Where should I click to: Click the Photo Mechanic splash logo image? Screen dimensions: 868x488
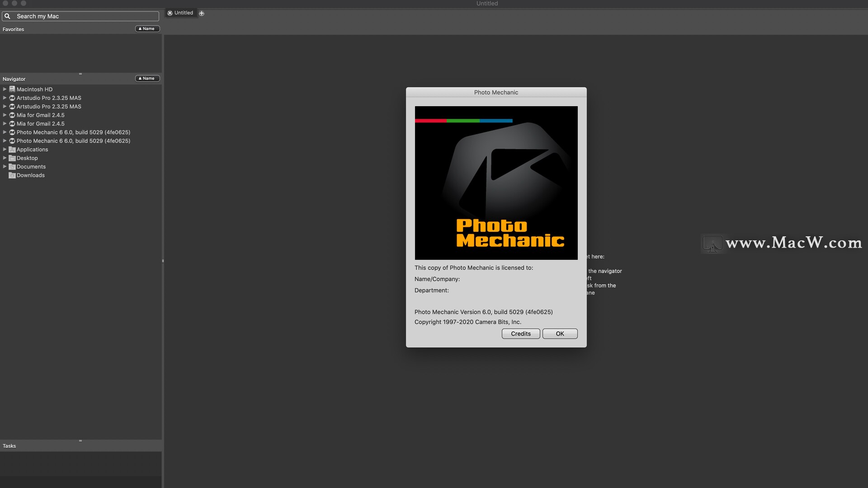click(496, 183)
